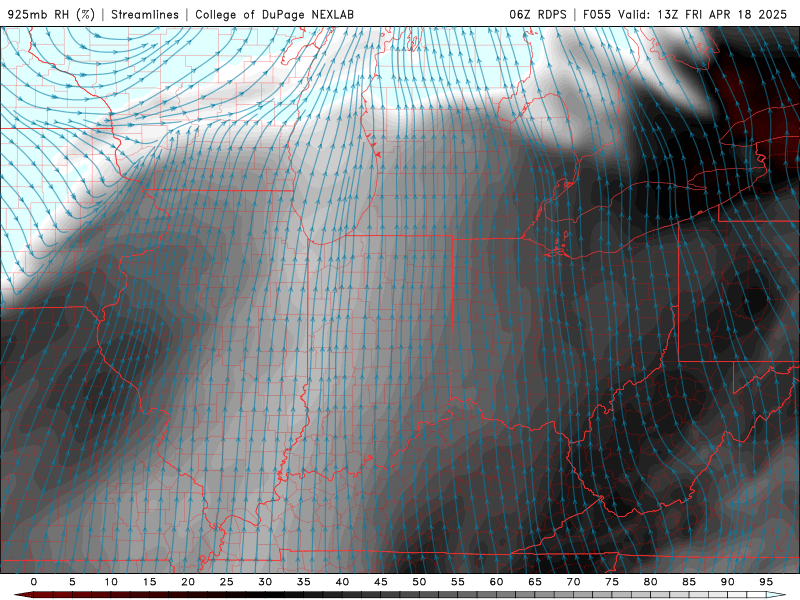Click the "13Z FRI APR 18 2025" valid time
The height and width of the screenshot is (600, 800).
click(x=722, y=14)
